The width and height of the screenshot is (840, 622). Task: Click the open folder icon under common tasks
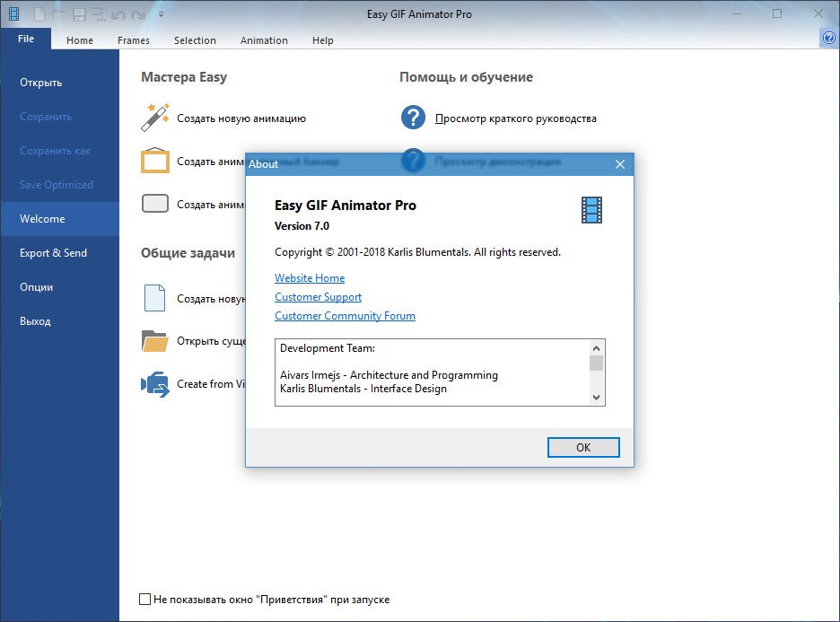coord(155,341)
